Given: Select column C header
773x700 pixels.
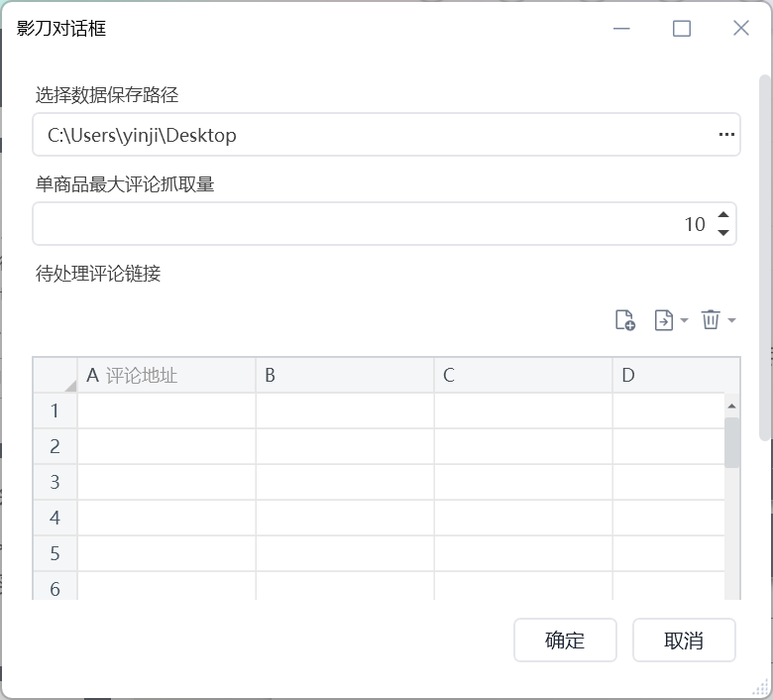Looking at the screenshot, I should (x=523, y=375).
